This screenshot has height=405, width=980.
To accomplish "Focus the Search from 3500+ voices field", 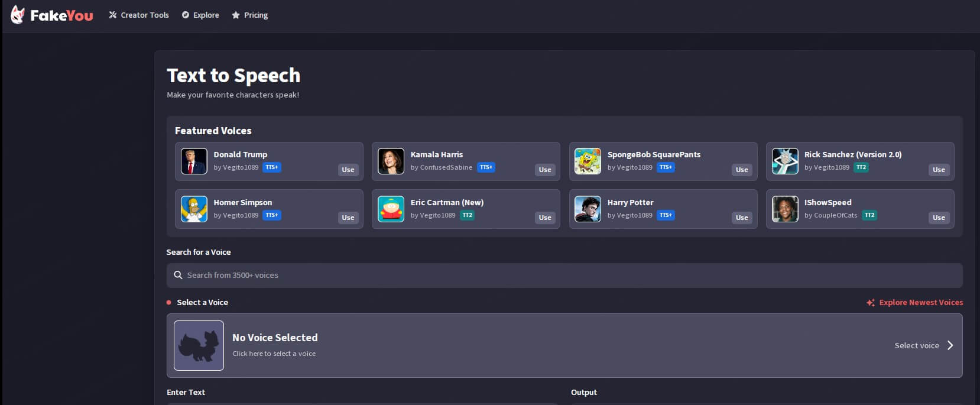I will coord(564,276).
